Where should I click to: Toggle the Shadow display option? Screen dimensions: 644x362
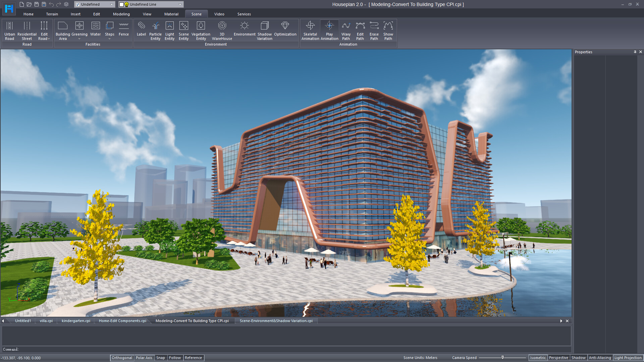tap(578, 358)
